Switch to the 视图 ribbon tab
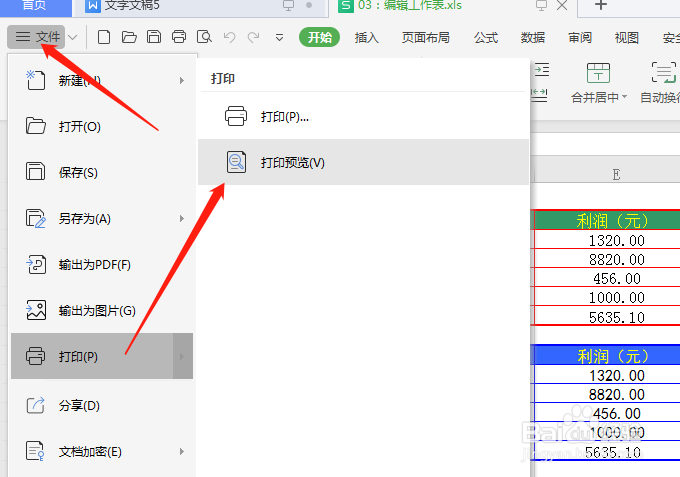Screen dimensions: 680x477 pos(627,38)
